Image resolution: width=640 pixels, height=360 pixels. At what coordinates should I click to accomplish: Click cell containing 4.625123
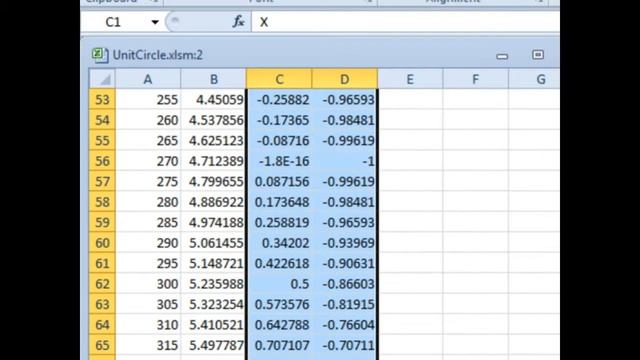click(x=213, y=140)
